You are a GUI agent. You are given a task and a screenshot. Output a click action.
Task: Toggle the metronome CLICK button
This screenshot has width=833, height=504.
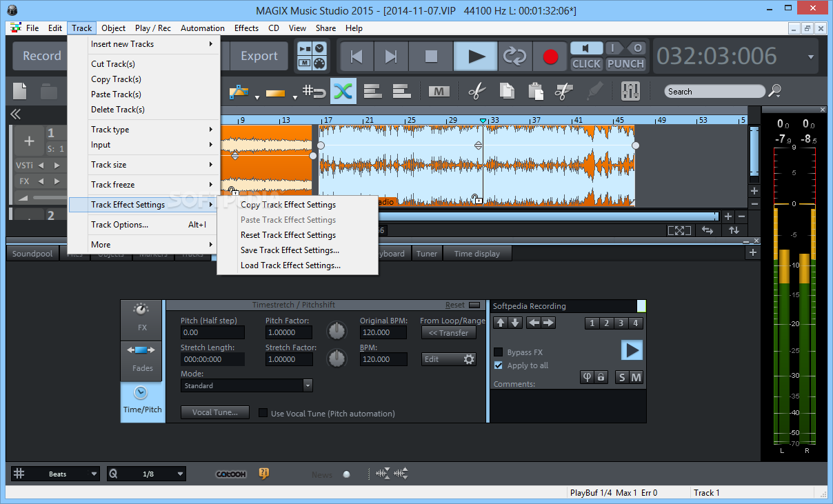[587, 63]
